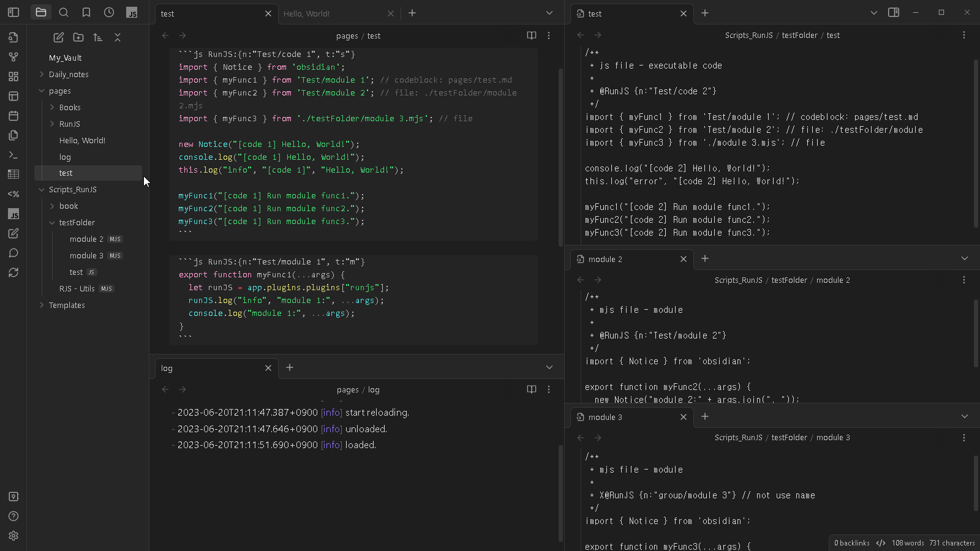The width and height of the screenshot is (980, 551).
Task: Click the 0 backlinks status item
Action: 852,543
